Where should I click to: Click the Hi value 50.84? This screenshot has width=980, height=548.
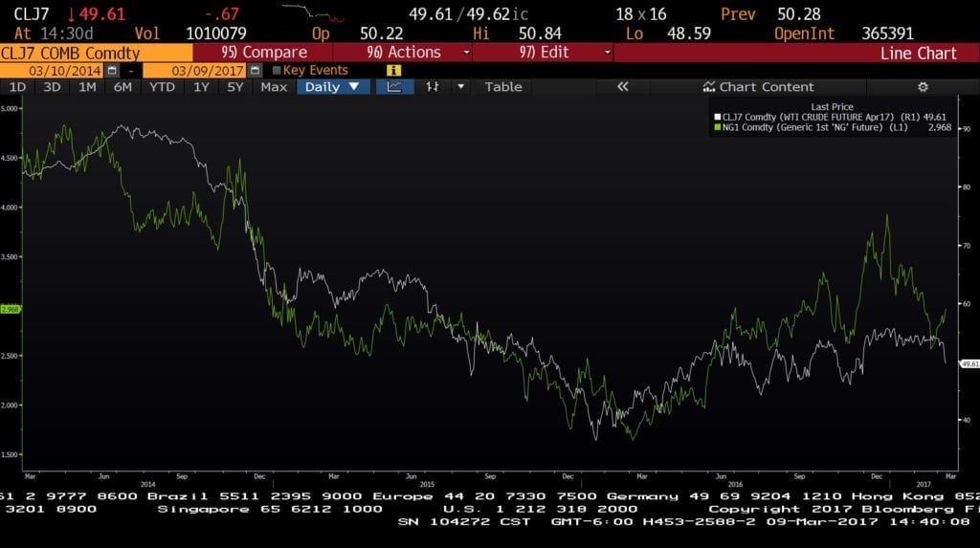click(540, 33)
